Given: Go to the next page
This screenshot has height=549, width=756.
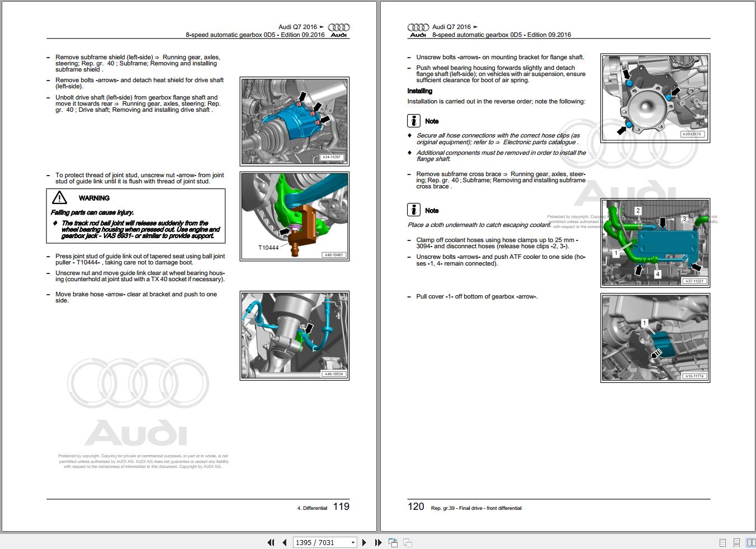Looking at the screenshot, I should (364, 542).
